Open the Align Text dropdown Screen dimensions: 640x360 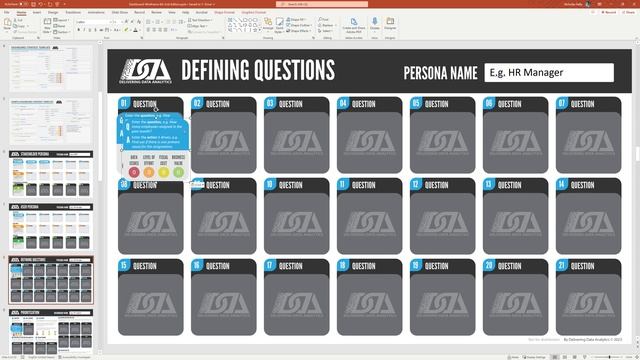197,26
